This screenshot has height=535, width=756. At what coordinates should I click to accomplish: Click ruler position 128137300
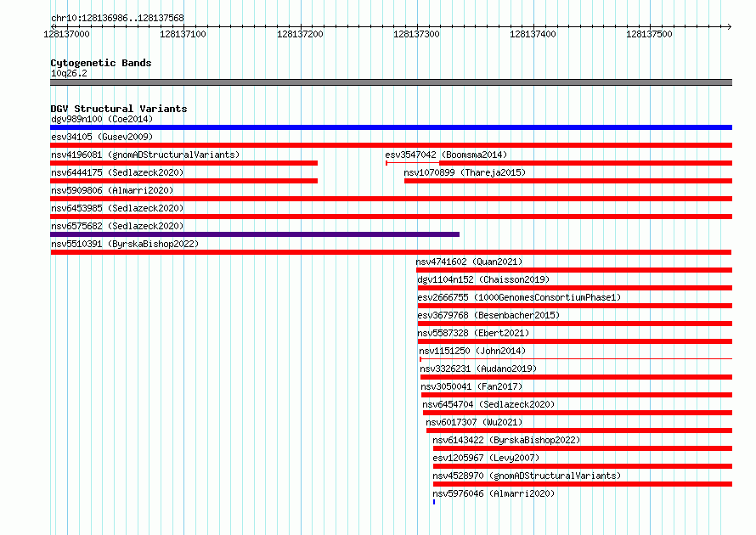tap(416, 34)
